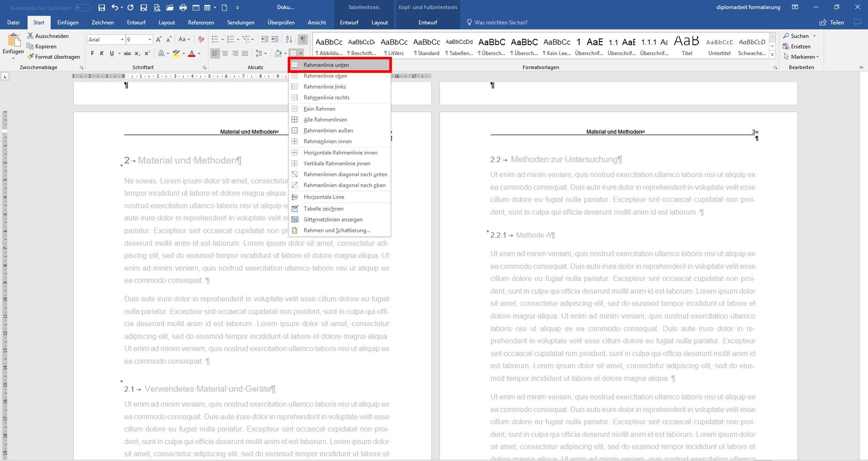Image resolution: width=868 pixels, height=461 pixels.
Task: Click the multilevel list icon
Action: tap(246, 39)
